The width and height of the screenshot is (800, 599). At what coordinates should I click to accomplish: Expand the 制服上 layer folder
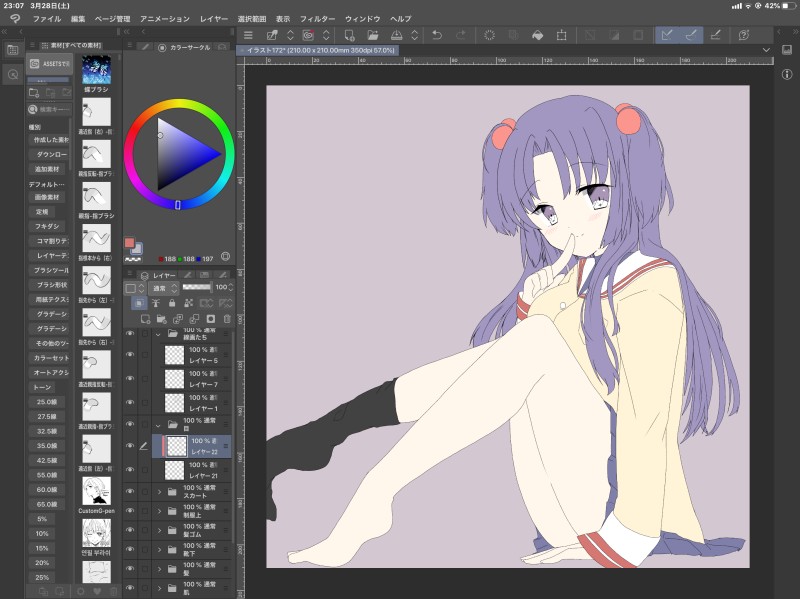pyautogui.click(x=159, y=511)
